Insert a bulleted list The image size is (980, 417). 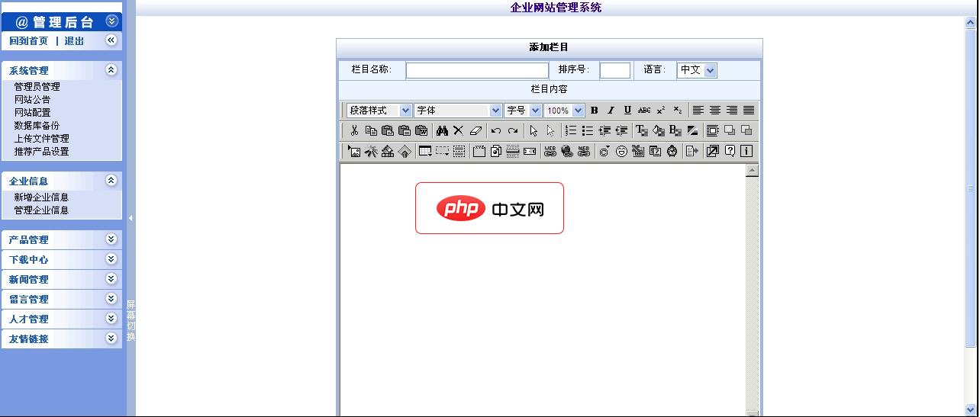pos(588,130)
